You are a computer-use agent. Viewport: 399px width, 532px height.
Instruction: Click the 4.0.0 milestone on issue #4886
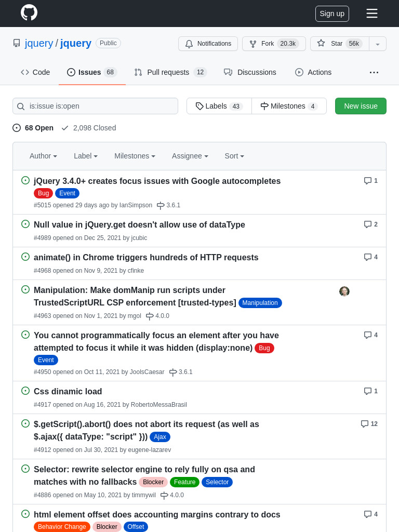[x=172, y=495]
